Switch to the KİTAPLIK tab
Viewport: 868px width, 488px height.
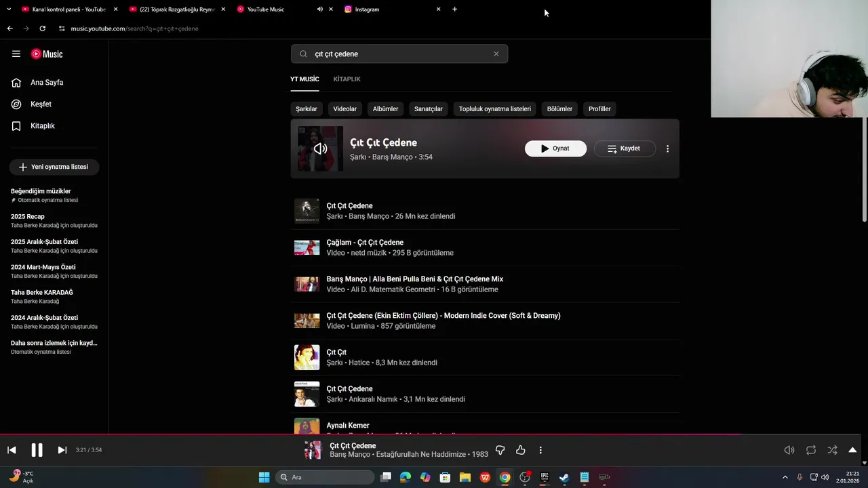click(x=347, y=79)
